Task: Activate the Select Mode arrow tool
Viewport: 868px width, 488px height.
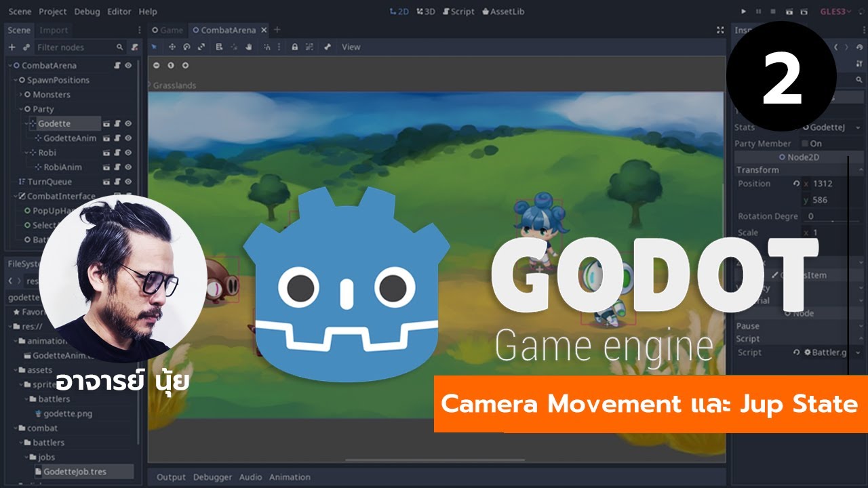Action: click(x=154, y=47)
